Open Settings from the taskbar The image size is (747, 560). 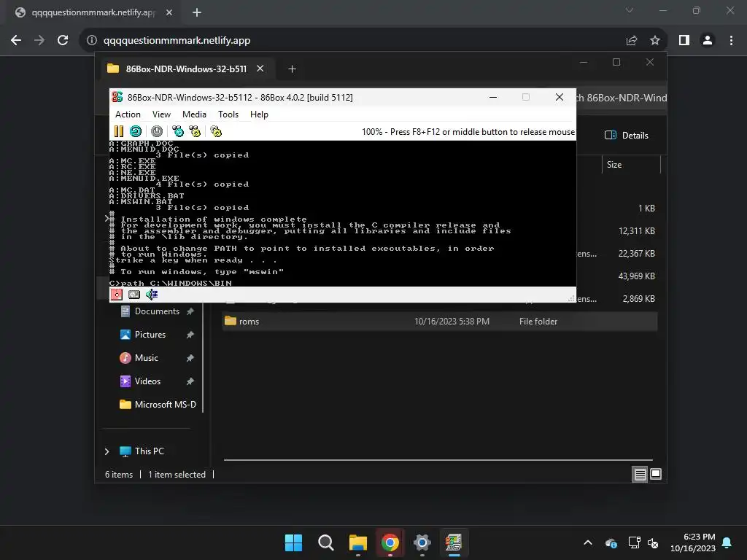pos(422,542)
